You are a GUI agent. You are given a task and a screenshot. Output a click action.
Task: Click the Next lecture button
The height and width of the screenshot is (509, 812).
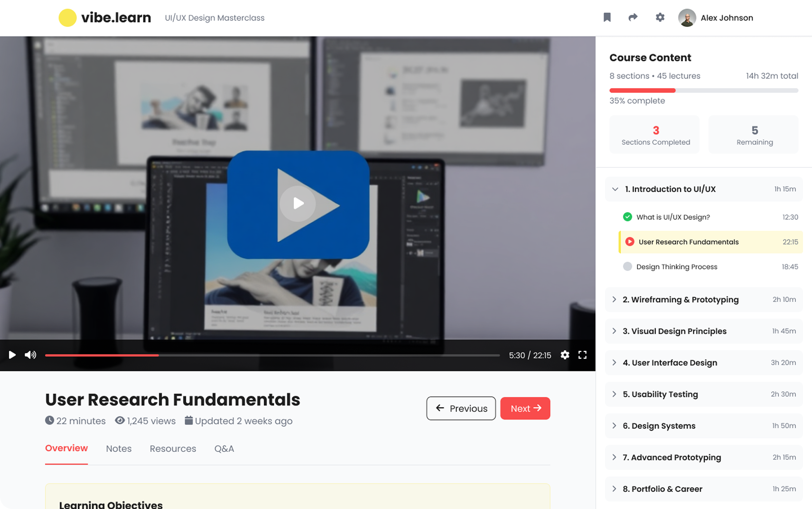pyautogui.click(x=525, y=408)
